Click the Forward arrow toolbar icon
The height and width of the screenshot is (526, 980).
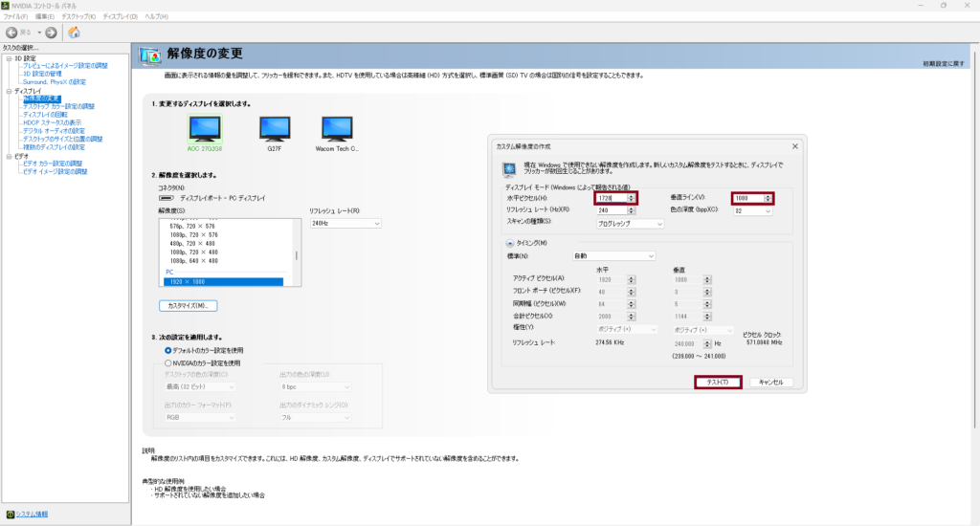coord(51,33)
